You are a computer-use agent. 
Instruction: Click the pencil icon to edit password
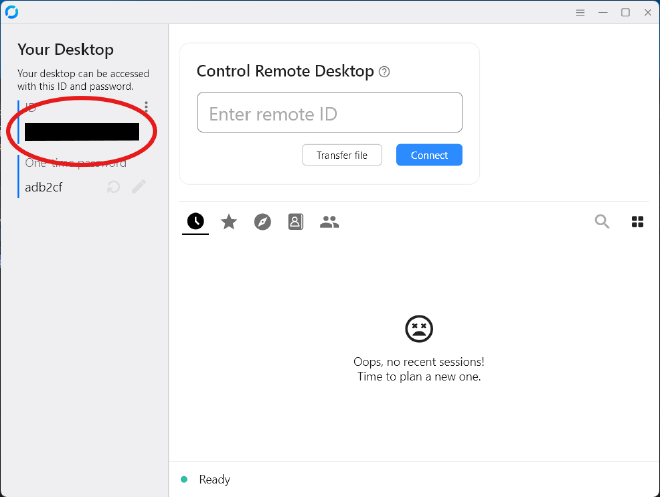139,187
